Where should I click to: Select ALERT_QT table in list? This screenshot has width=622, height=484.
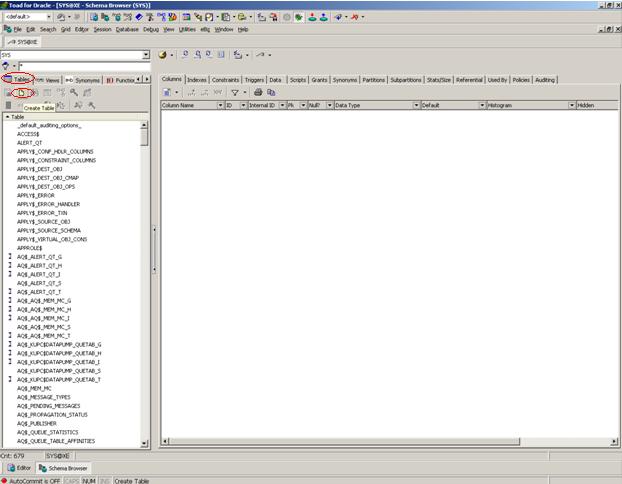[29, 143]
